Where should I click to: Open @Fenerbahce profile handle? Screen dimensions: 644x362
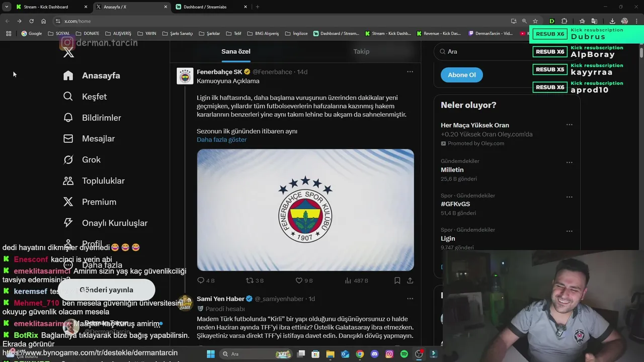point(272,72)
